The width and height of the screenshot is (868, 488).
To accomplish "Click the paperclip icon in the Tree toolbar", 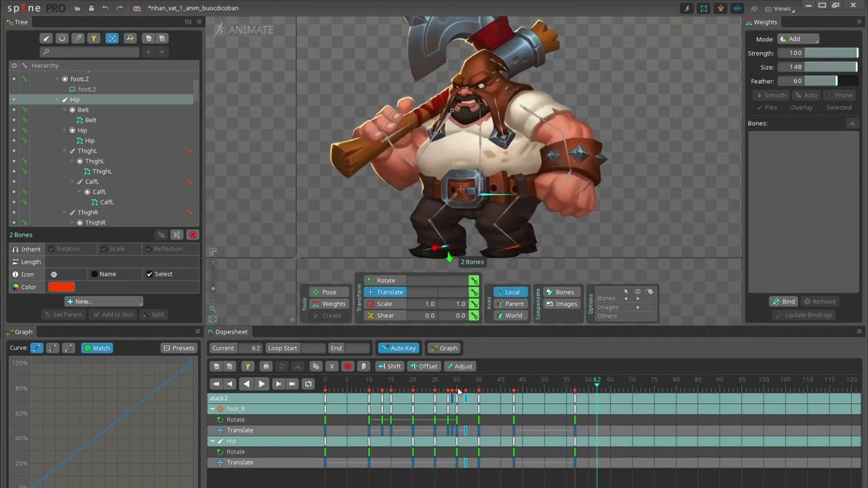I will coord(78,38).
